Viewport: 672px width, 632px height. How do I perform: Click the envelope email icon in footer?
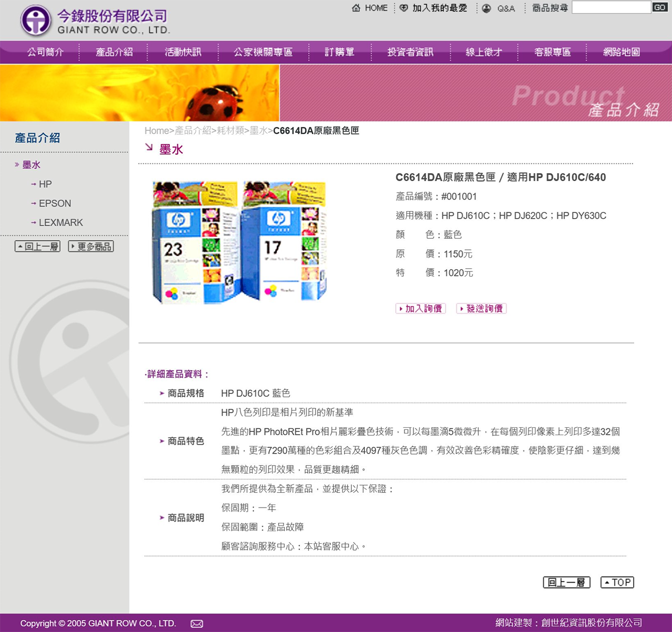click(197, 624)
